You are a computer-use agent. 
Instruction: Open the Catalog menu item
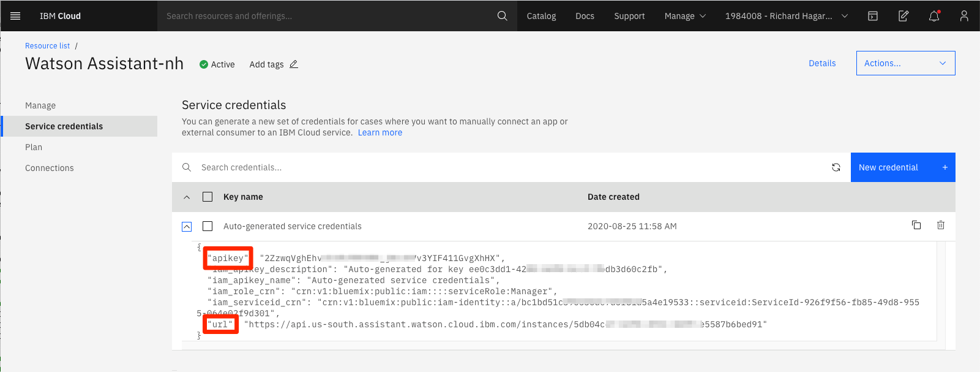[541, 16]
